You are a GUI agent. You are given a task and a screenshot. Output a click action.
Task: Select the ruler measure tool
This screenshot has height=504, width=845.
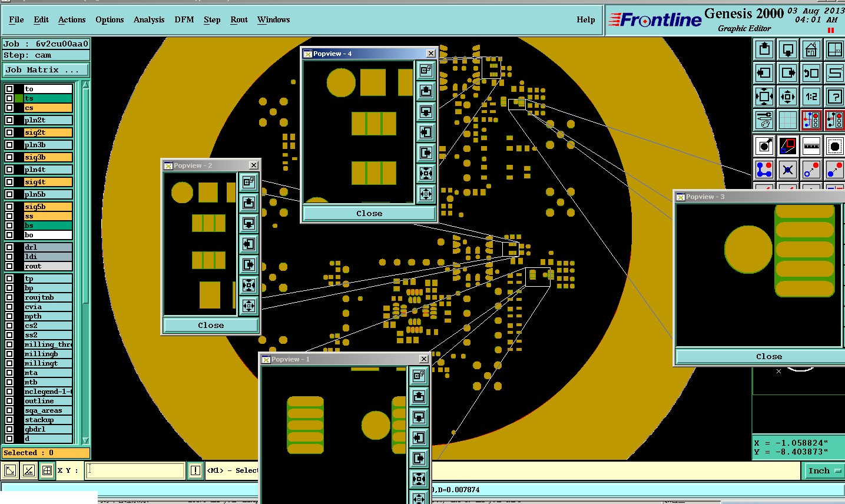point(811,145)
